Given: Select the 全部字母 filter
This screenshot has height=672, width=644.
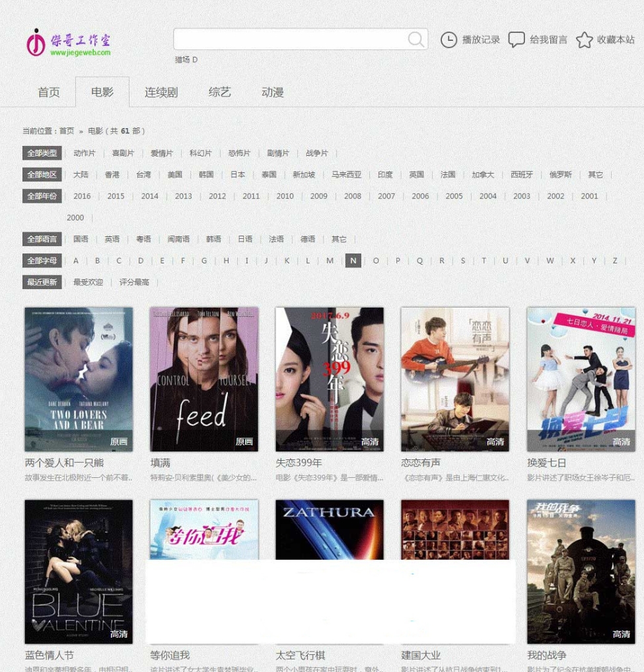Looking at the screenshot, I should pos(42,260).
